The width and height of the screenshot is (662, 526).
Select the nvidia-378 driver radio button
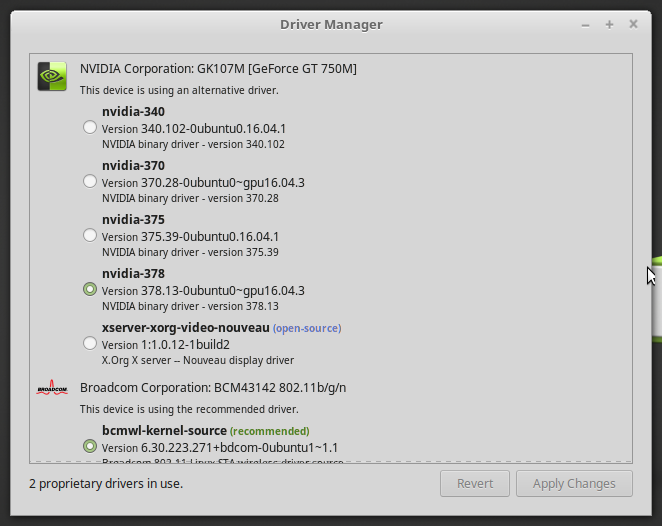[x=90, y=289]
